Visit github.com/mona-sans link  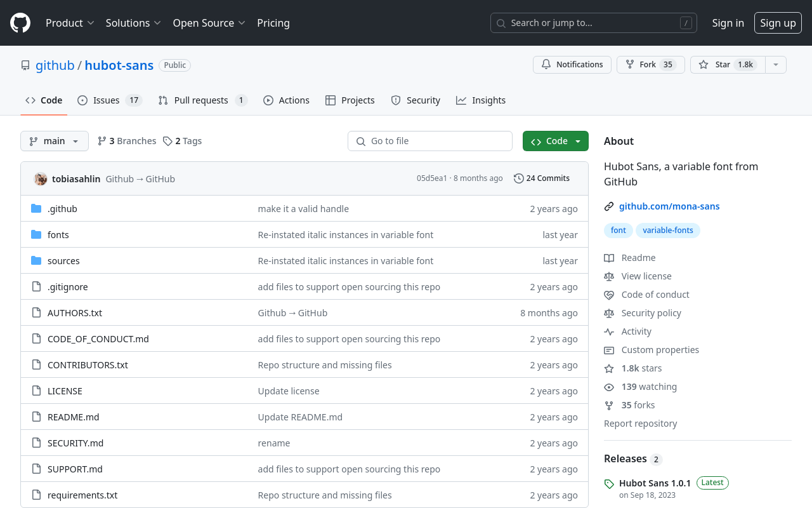click(x=669, y=206)
